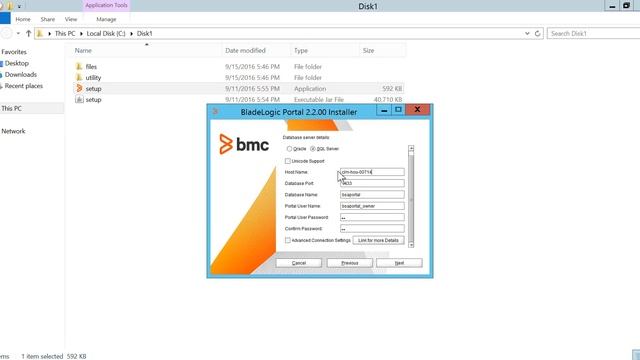This screenshot has width=640, height=360.
Task: Click the installer scrollbar down arrow
Action: tap(411, 244)
